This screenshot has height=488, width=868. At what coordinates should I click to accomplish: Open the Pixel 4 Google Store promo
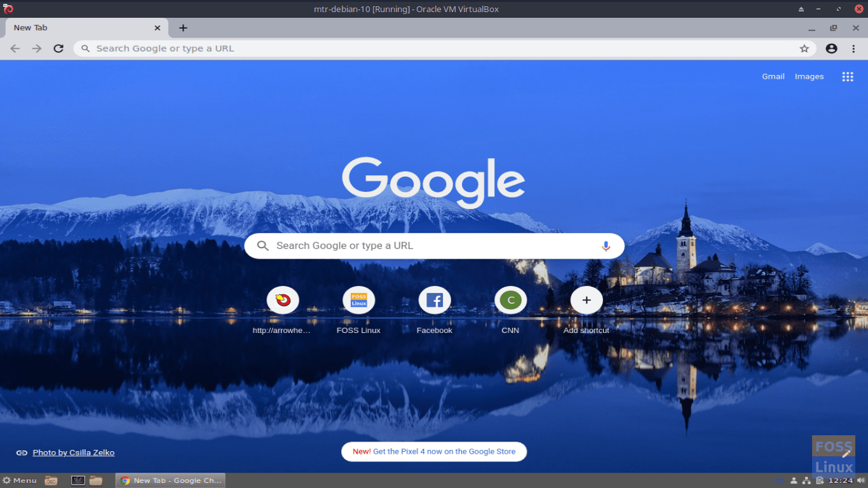click(x=434, y=452)
